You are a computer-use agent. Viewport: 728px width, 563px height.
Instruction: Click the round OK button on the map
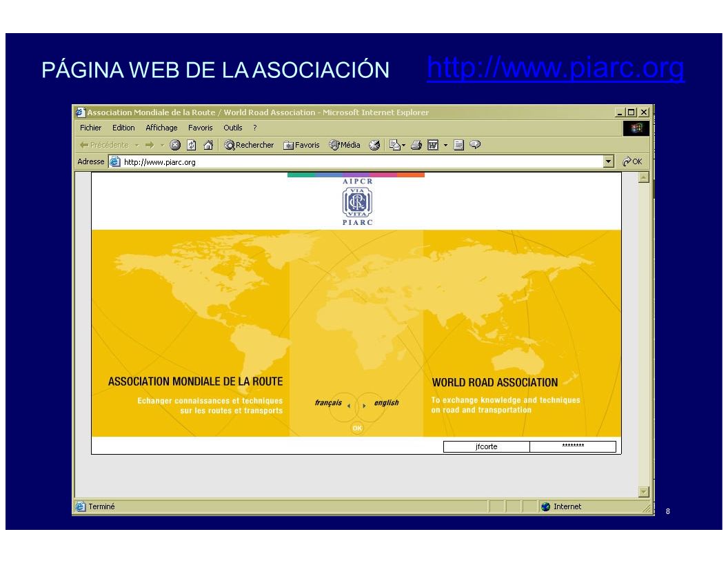click(357, 428)
